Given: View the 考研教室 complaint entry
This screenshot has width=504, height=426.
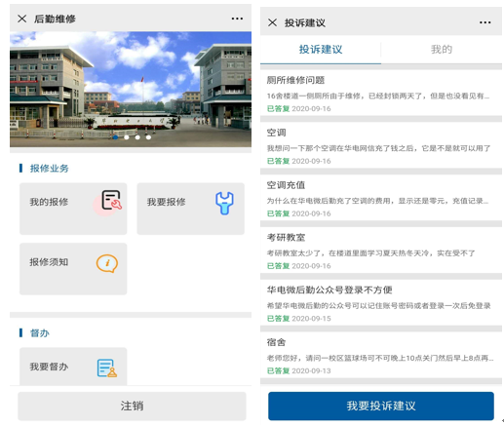Looking at the screenshot, I should pos(381,251).
